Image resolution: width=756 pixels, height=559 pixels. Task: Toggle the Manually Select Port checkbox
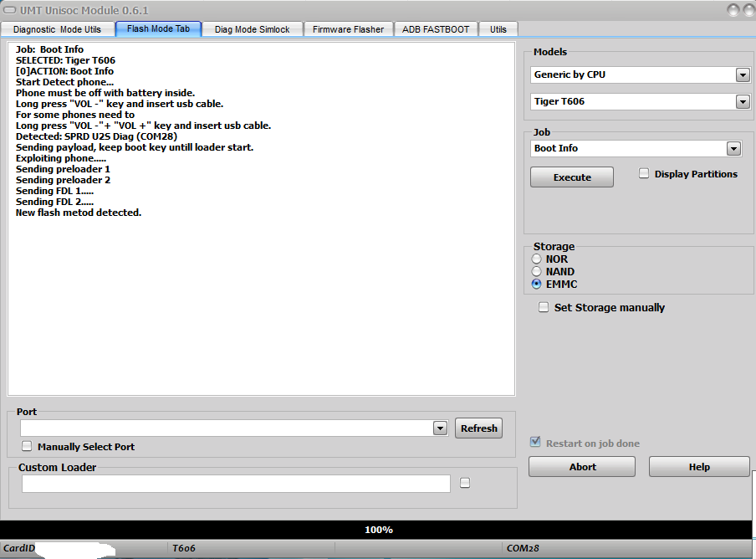point(27,446)
